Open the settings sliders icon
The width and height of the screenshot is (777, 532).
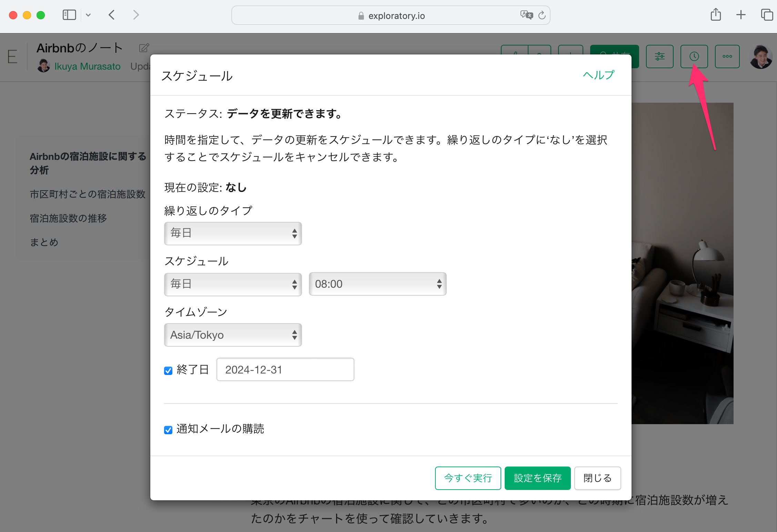(x=659, y=57)
